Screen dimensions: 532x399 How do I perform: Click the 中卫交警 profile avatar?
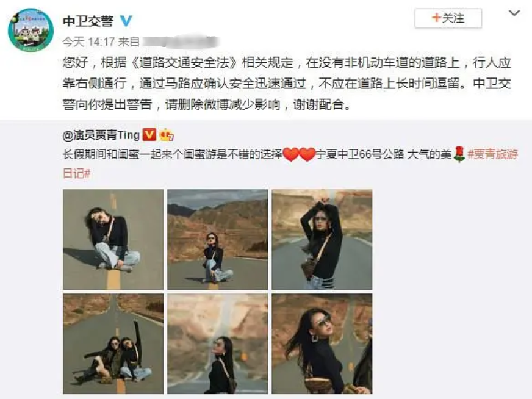31,30
